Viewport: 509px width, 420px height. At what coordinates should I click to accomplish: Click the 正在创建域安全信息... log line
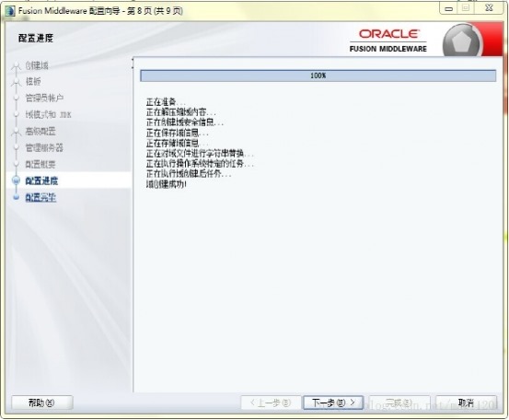pyautogui.click(x=185, y=122)
